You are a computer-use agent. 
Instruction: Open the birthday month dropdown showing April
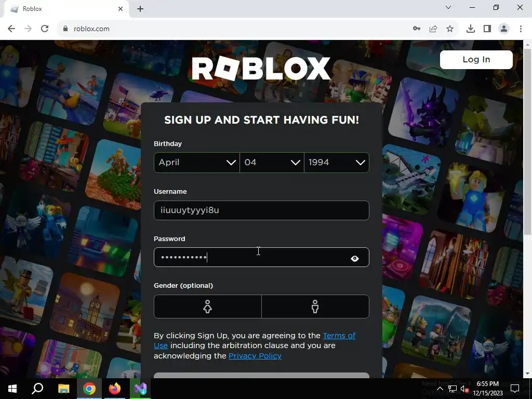pos(197,163)
